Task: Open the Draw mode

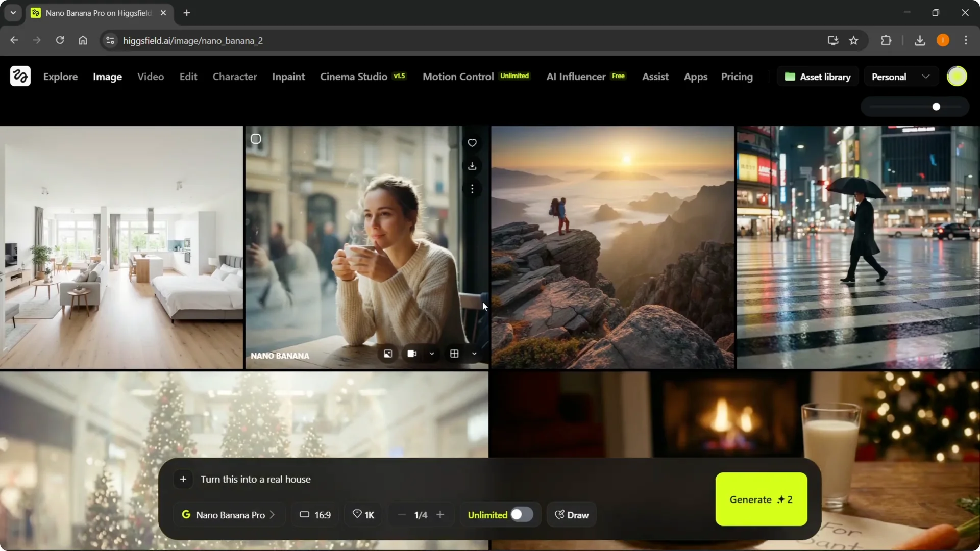Action: click(x=572, y=515)
